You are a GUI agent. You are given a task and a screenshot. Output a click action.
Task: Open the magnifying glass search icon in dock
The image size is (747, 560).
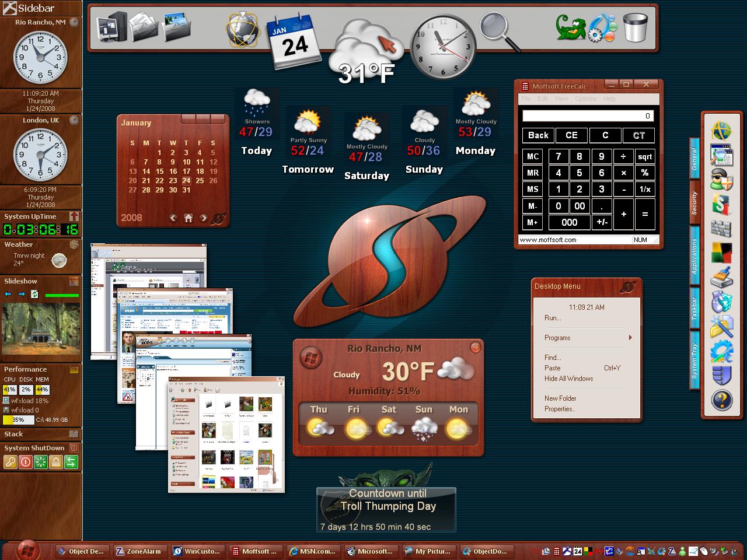(500, 32)
